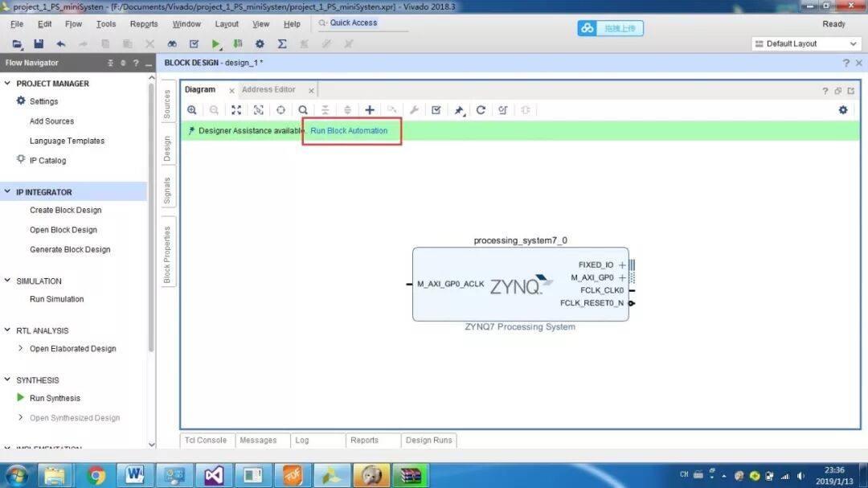Float the Diagram pane with restore icon
868x488 pixels.
pos(838,91)
